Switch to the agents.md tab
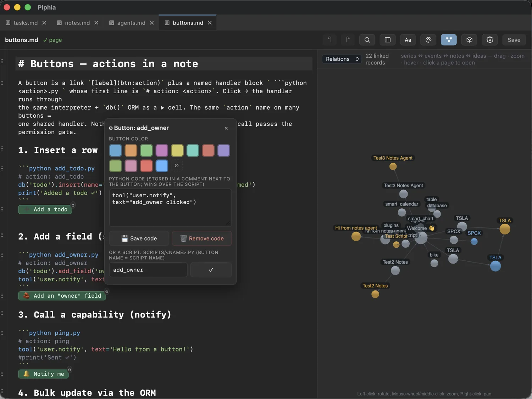532x399 pixels. pyautogui.click(x=131, y=23)
